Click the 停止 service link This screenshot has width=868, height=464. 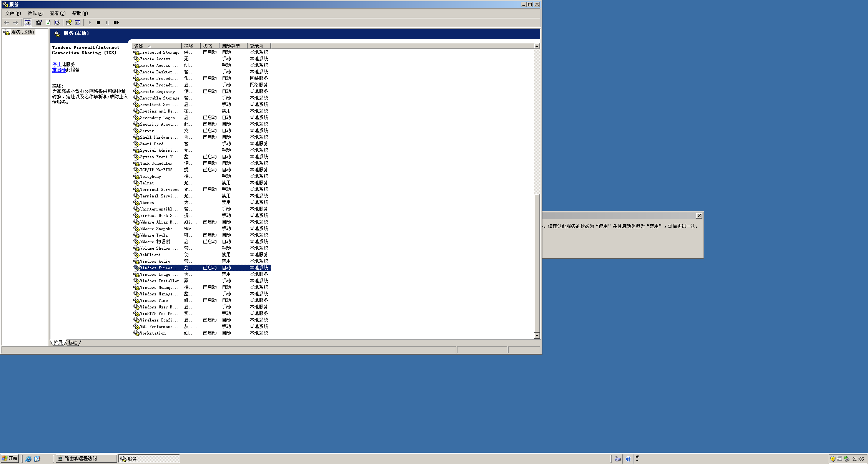point(57,65)
